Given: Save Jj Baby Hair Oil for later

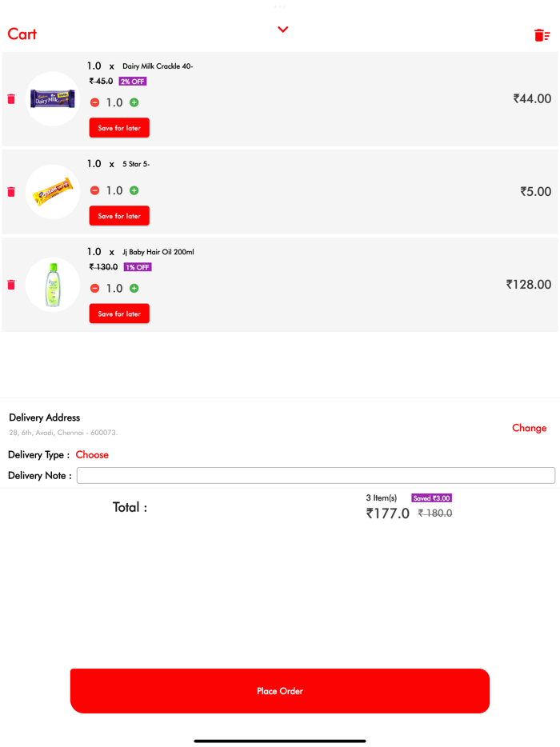Looking at the screenshot, I should [119, 314].
